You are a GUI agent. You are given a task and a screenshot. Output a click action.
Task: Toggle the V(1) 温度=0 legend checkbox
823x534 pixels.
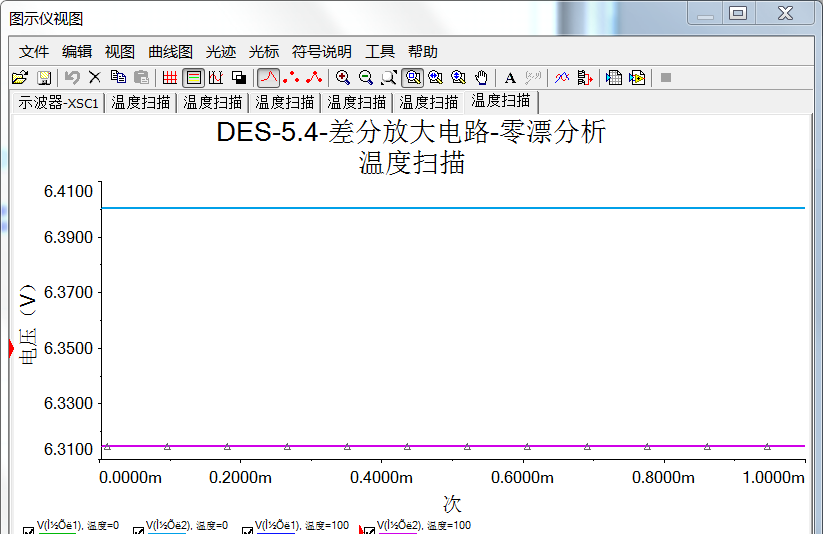click(x=28, y=530)
